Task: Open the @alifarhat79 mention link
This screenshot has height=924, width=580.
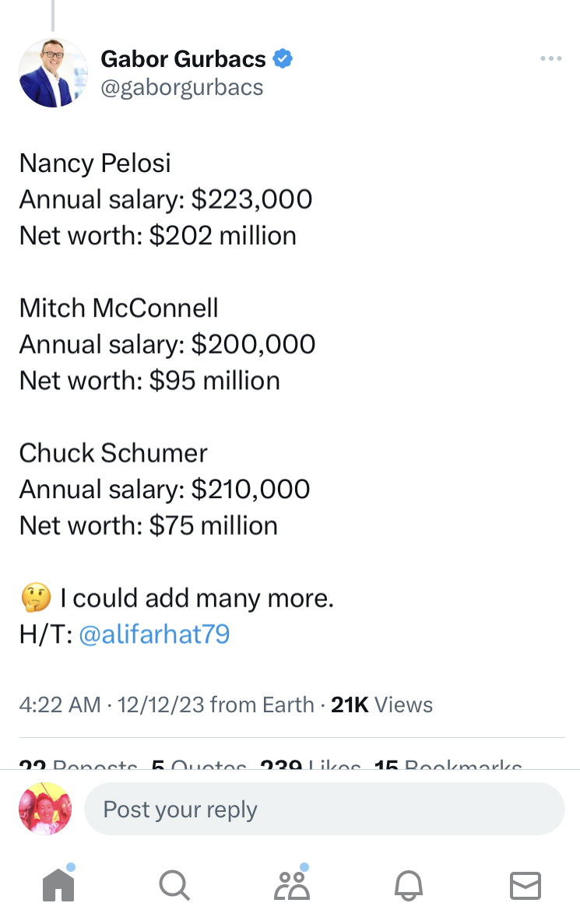Action: pos(154,634)
